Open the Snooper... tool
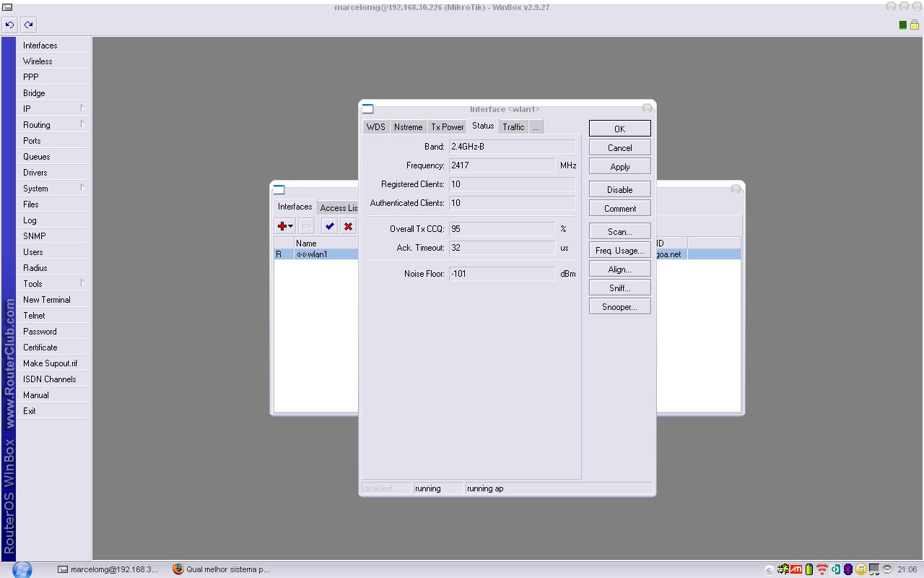The image size is (924, 578). click(619, 306)
